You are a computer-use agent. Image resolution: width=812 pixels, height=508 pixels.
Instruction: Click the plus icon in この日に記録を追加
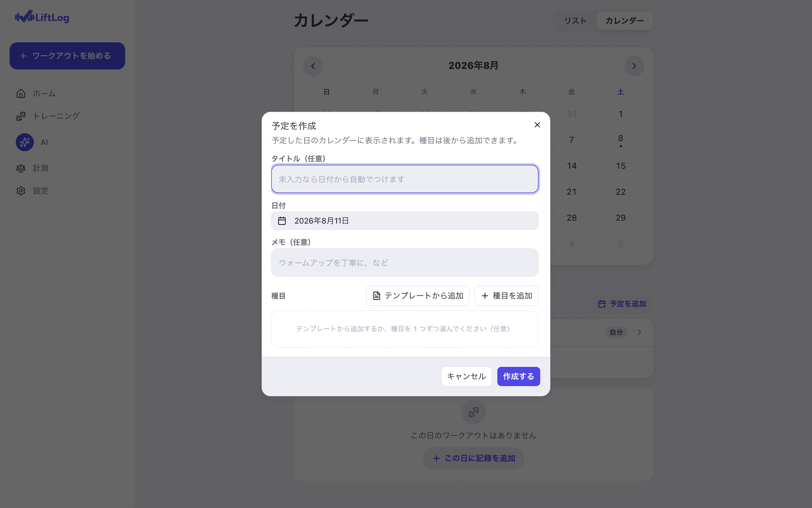coord(436,458)
